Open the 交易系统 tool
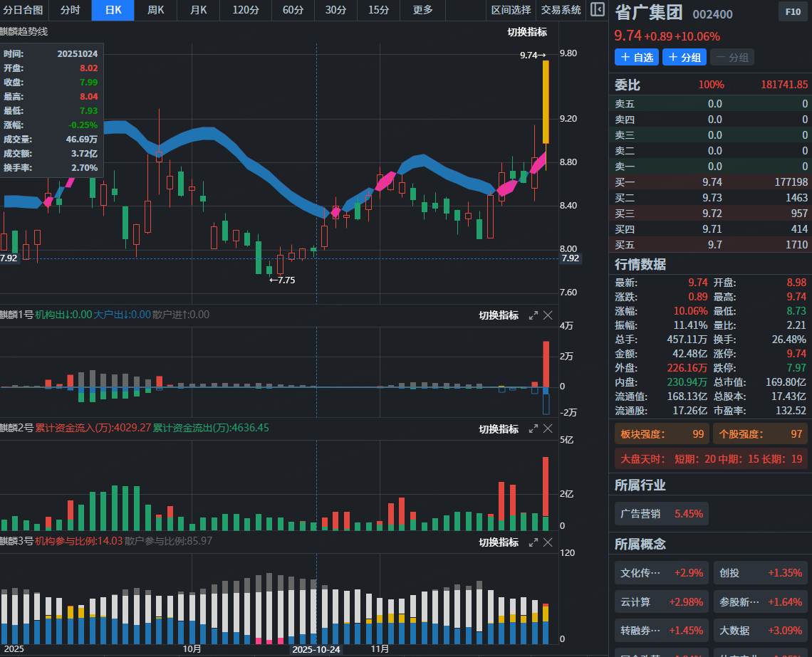The width and height of the screenshot is (812, 657). pos(561,10)
